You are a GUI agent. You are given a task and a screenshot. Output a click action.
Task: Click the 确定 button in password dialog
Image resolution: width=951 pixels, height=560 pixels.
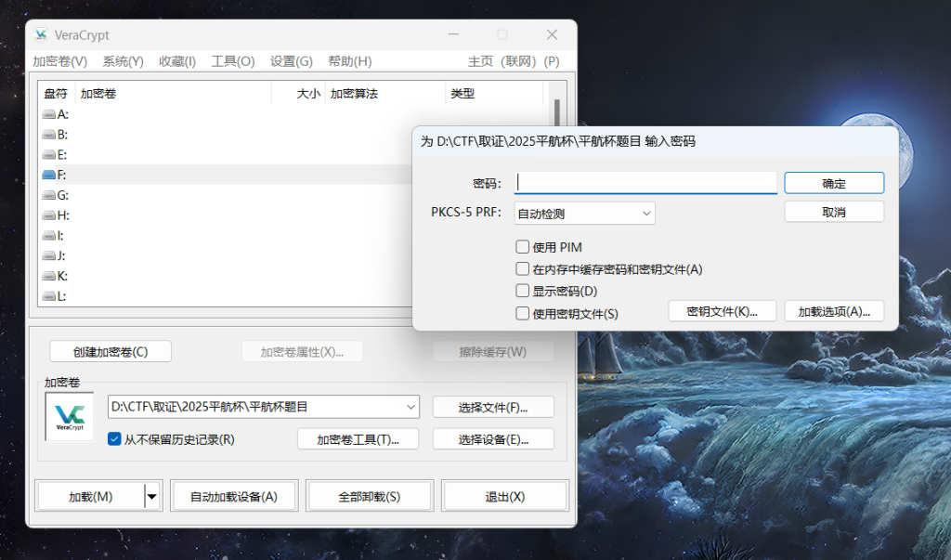click(x=833, y=183)
